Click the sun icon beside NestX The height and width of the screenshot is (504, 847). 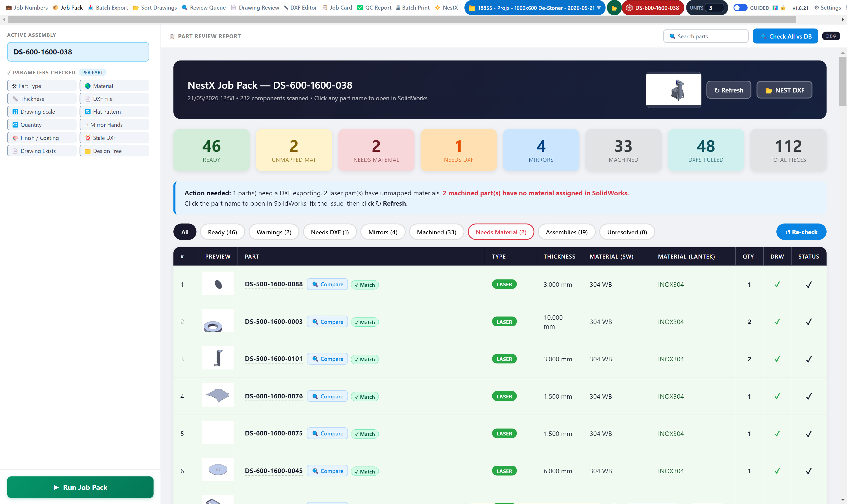tap(438, 8)
